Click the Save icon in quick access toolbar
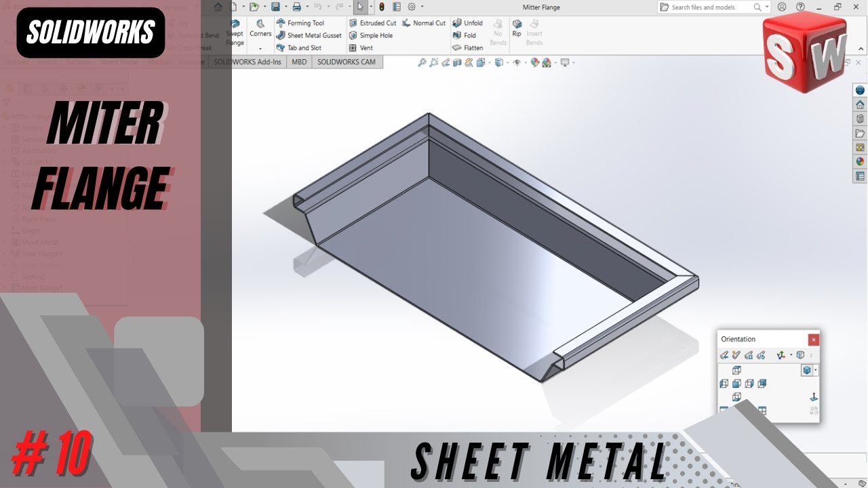The image size is (868, 488). (275, 7)
